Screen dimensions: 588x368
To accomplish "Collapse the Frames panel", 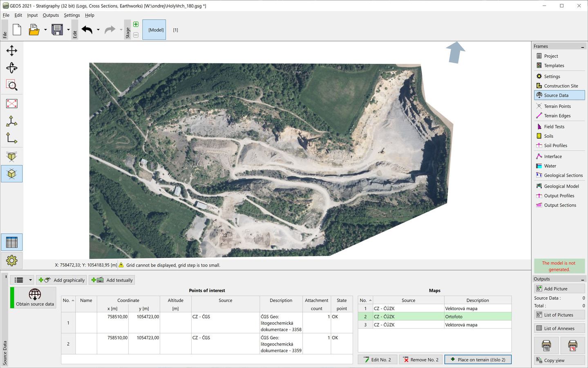I will click(x=582, y=47).
